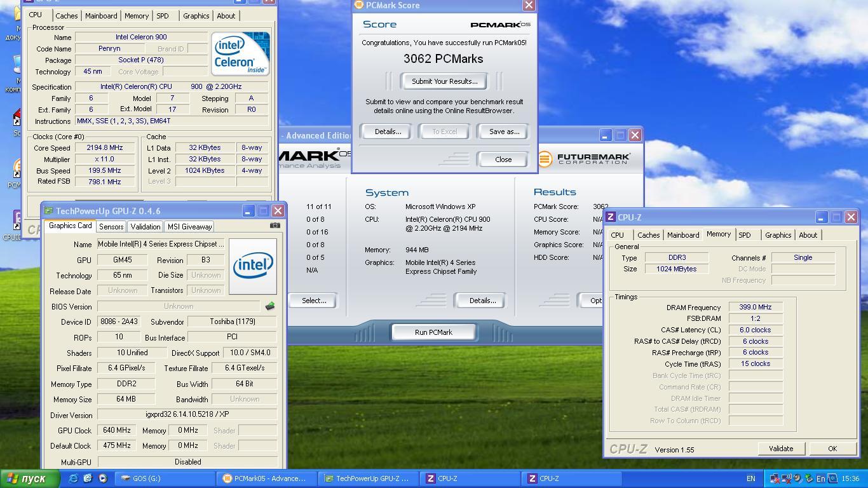Open the Mainboard tab in top CPU-Z
868x488 pixels.
pos(101,16)
